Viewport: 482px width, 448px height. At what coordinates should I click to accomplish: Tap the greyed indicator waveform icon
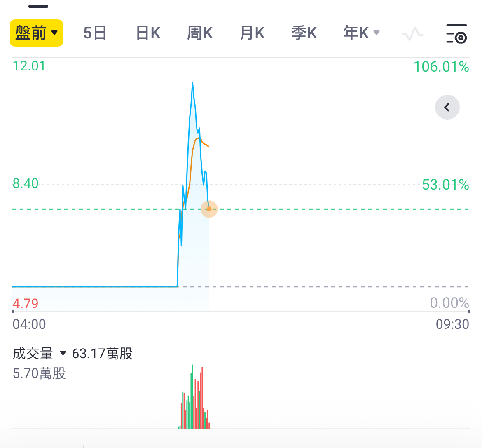pyautogui.click(x=412, y=33)
